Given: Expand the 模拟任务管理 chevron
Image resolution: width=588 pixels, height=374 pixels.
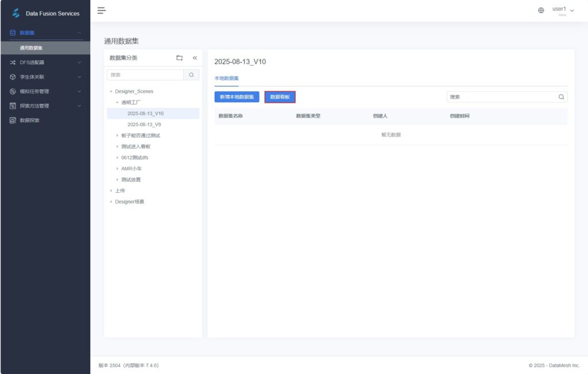Looking at the screenshot, I should click(x=79, y=91).
